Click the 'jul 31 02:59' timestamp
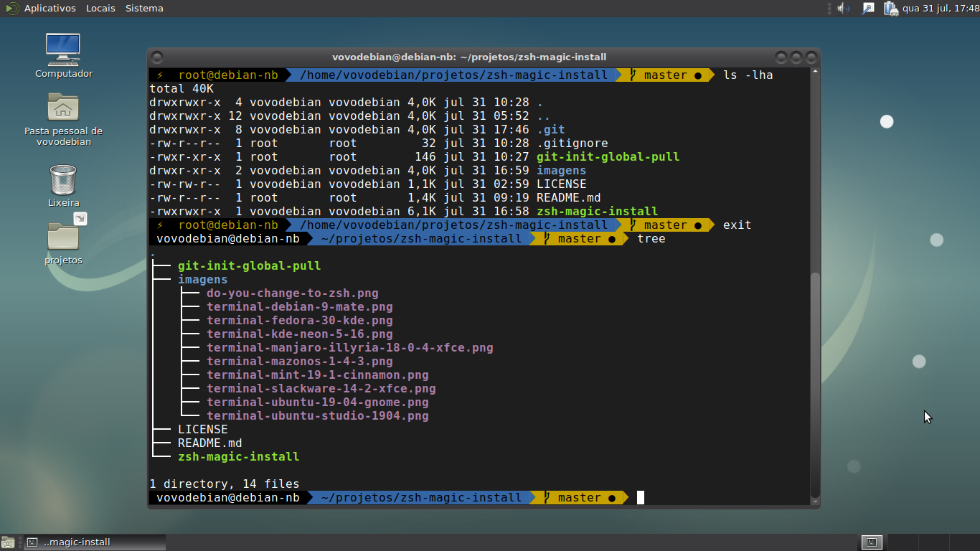The image size is (980, 551). tap(486, 184)
